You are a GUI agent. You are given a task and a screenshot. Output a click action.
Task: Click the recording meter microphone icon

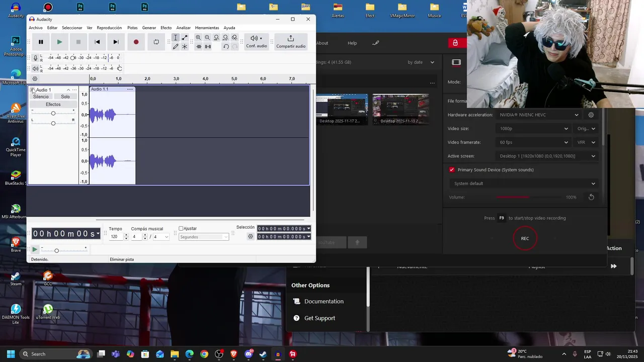click(x=35, y=58)
